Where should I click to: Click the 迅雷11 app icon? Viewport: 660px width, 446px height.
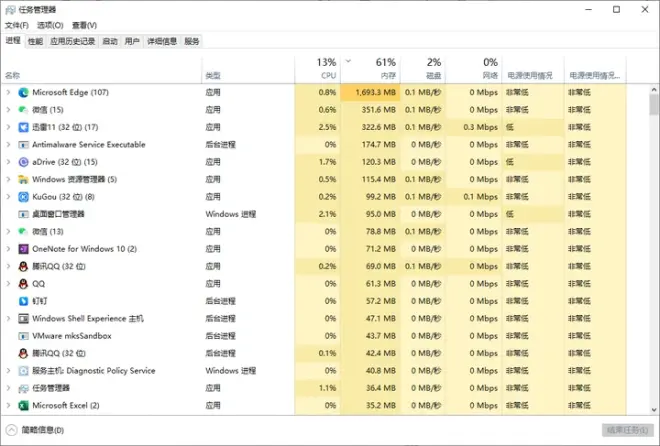pos(23,127)
